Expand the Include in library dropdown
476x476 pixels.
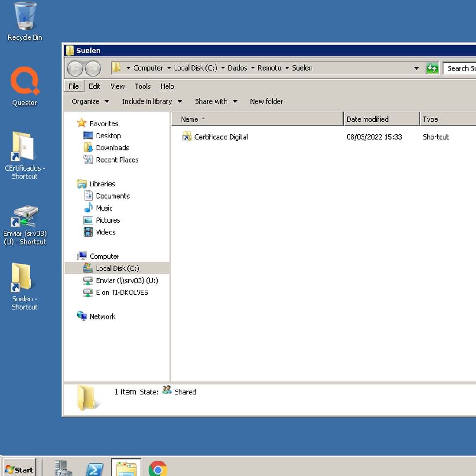tap(152, 101)
